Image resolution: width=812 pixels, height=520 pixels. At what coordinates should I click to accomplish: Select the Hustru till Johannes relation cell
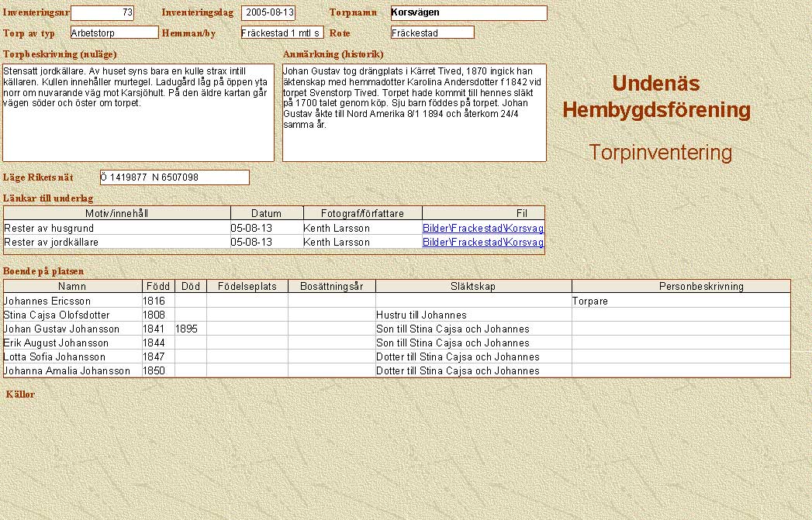coord(473,315)
